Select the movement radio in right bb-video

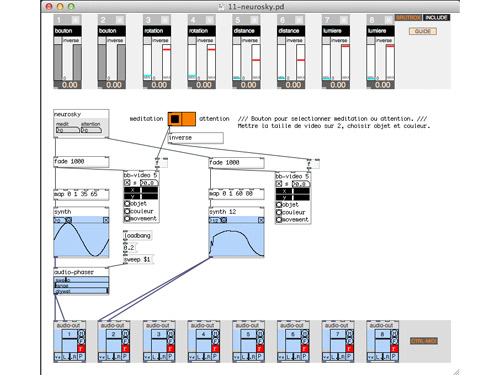(x=279, y=220)
